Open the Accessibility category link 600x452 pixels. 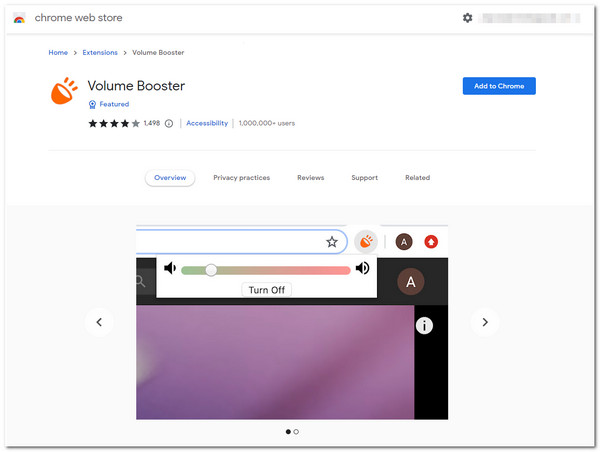click(x=207, y=123)
